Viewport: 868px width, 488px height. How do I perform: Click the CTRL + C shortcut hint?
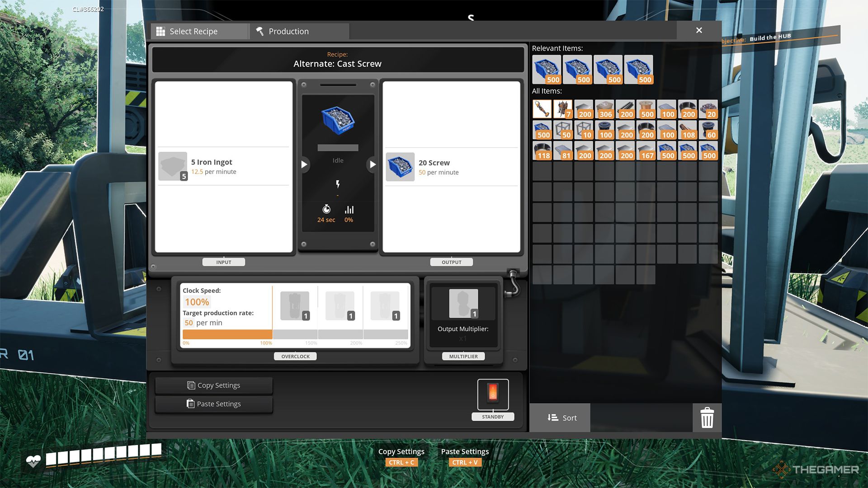click(401, 462)
